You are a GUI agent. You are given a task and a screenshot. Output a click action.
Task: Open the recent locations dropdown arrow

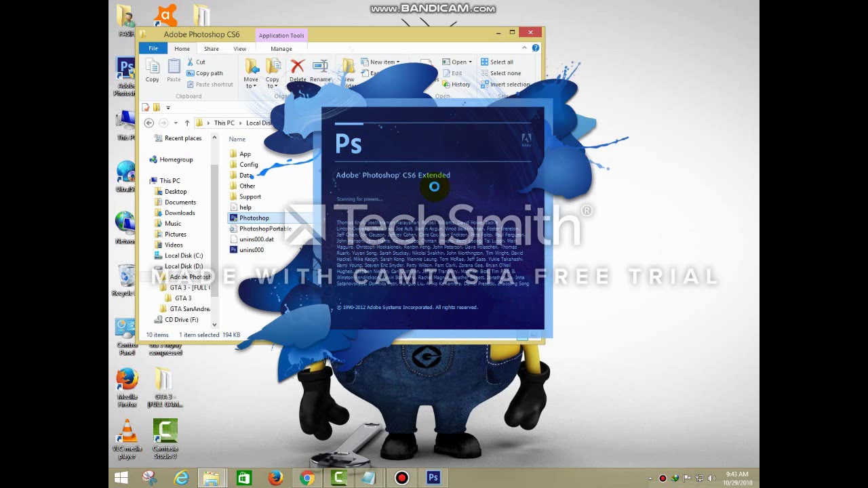coord(176,123)
